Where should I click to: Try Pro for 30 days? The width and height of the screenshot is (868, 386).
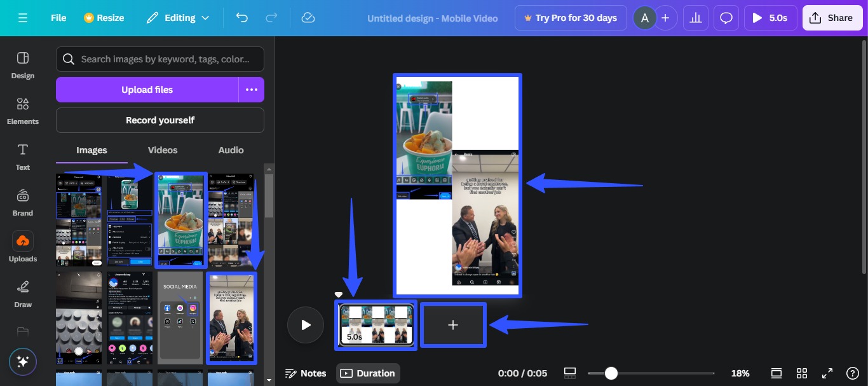[x=570, y=18]
